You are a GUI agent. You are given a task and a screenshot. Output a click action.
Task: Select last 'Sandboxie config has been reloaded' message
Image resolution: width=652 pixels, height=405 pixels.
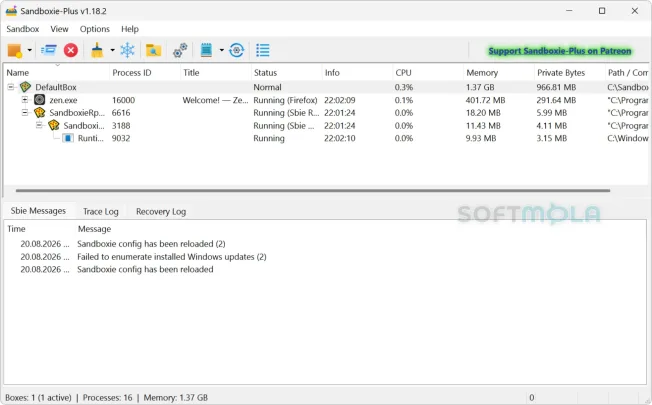pyautogui.click(x=145, y=269)
